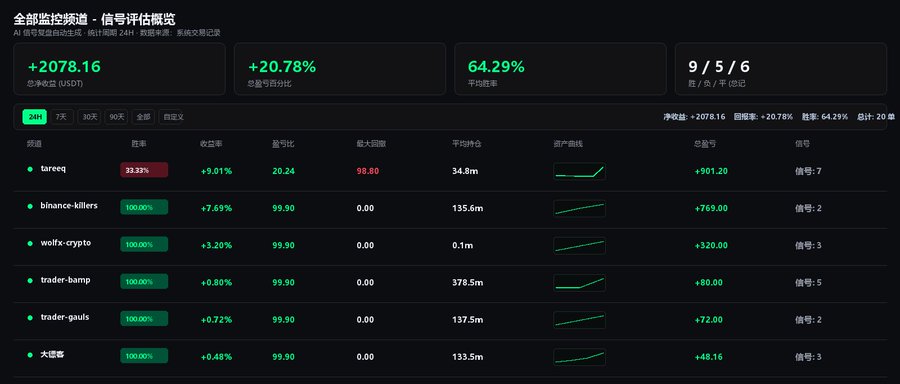Click trader-bamp average holding 378.5m
The height and width of the screenshot is (384, 900).
(x=468, y=282)
